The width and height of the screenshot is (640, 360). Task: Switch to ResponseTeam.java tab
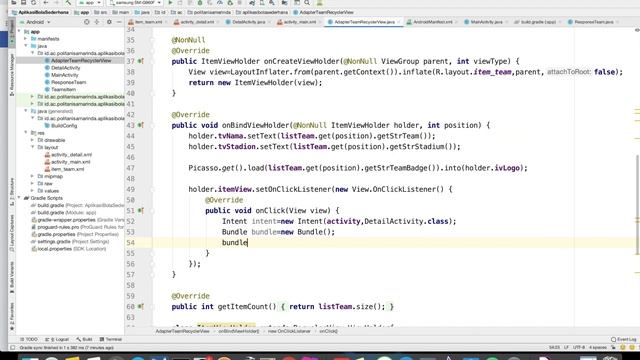593,22
